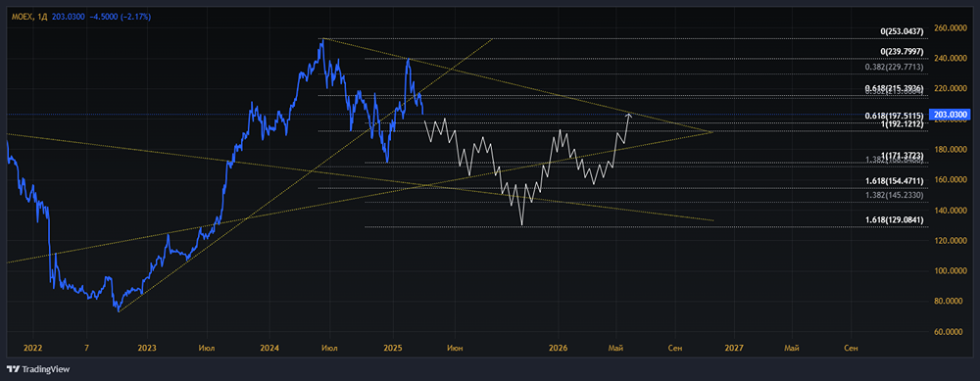Click 80.0000 on the price axis

pyautogui.click(x=948, y=301)
